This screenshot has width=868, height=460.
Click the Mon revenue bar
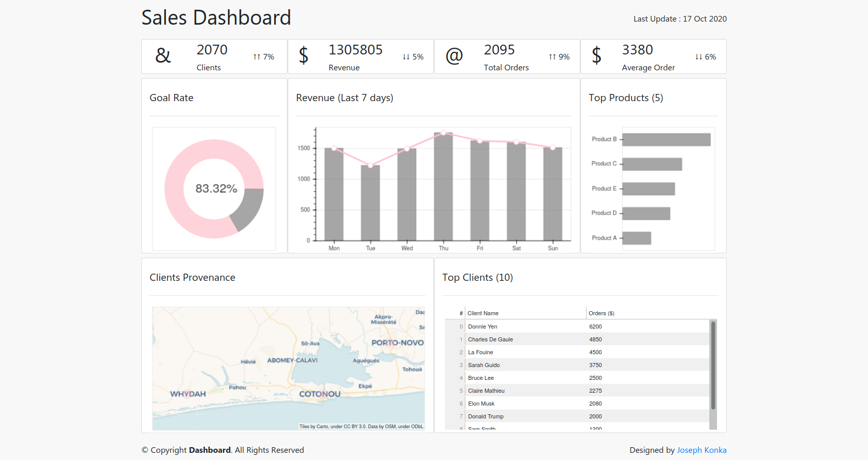pos(334,194)
